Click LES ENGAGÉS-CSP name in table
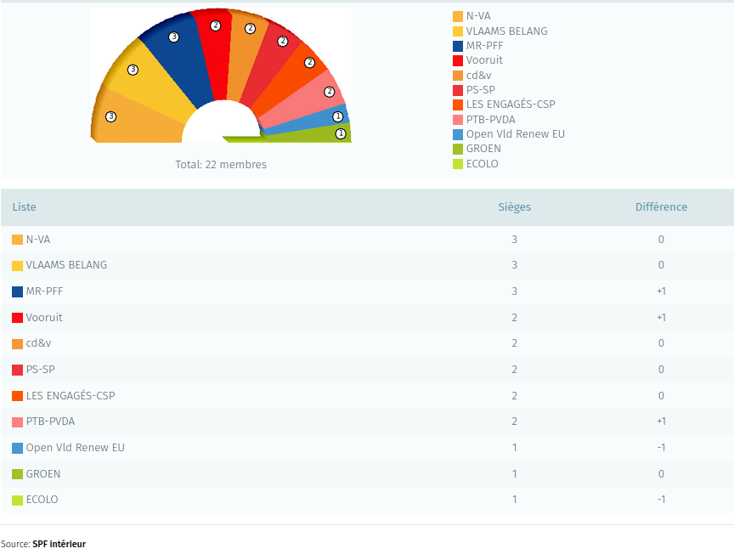 click(x=71, y=396)
